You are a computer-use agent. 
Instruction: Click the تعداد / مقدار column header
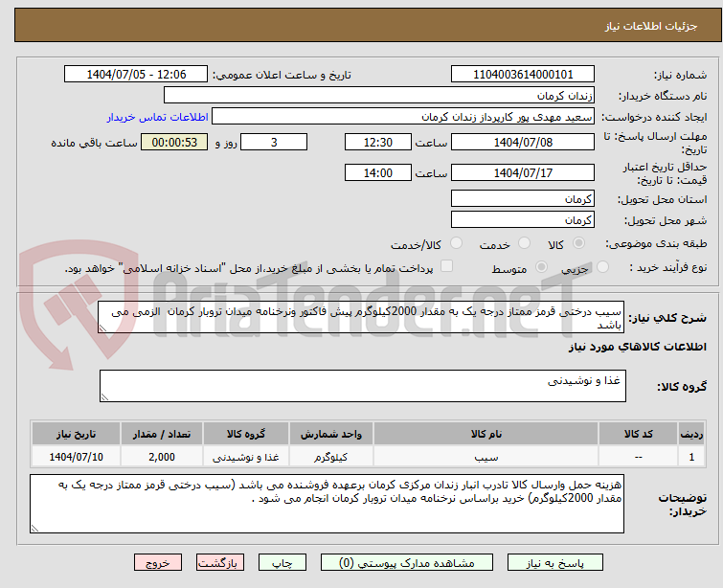[x=162, y=434]
